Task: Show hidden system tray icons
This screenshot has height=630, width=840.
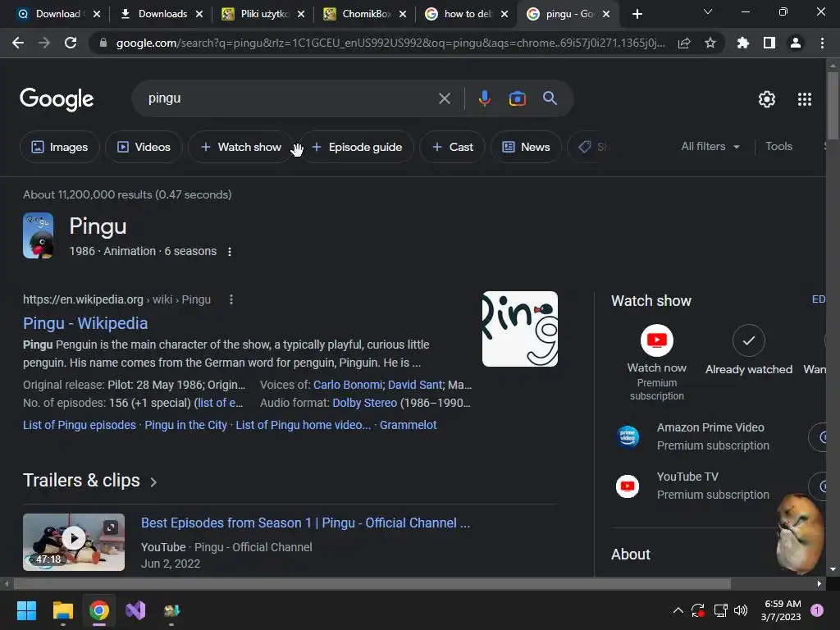Action: point(678,610)
